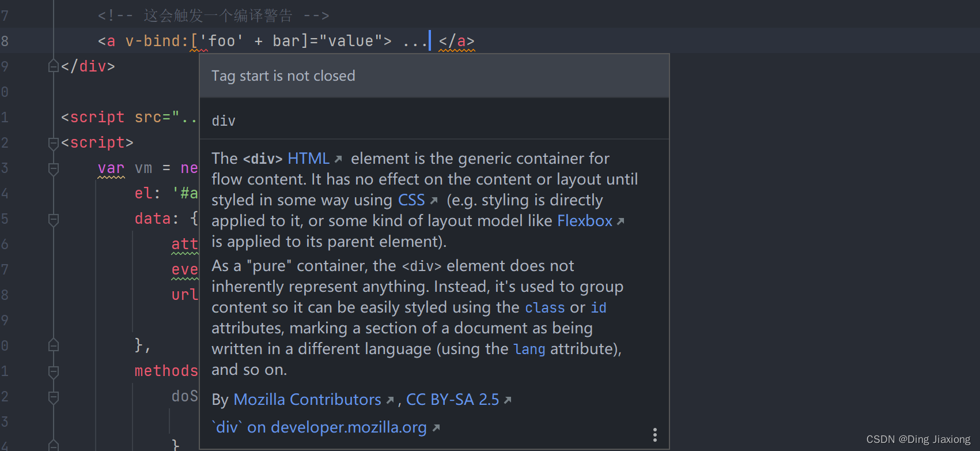The image size is (980, 451).
Task: Click the 'class' attribute word in popup
Action: point(545,307)
